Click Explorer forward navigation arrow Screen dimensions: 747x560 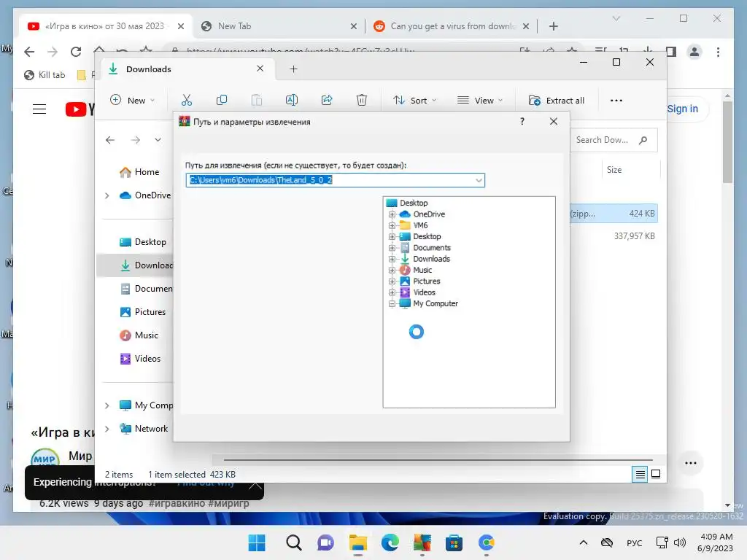pyautogui.click(x=136, y=140)
